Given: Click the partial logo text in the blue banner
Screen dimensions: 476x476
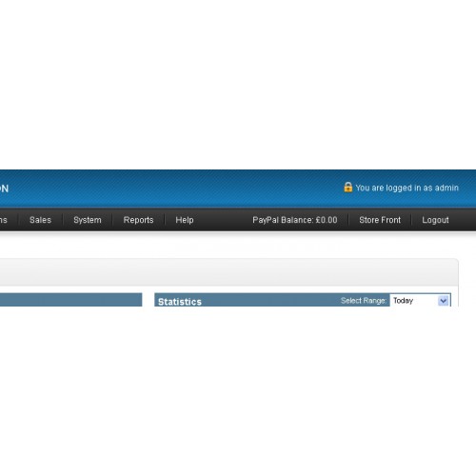Looking at the screenshot, I should click(x=4, y=188).
